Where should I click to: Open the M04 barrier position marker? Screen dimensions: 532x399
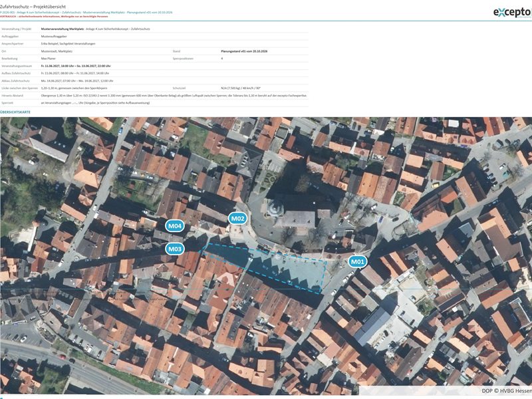175,226
